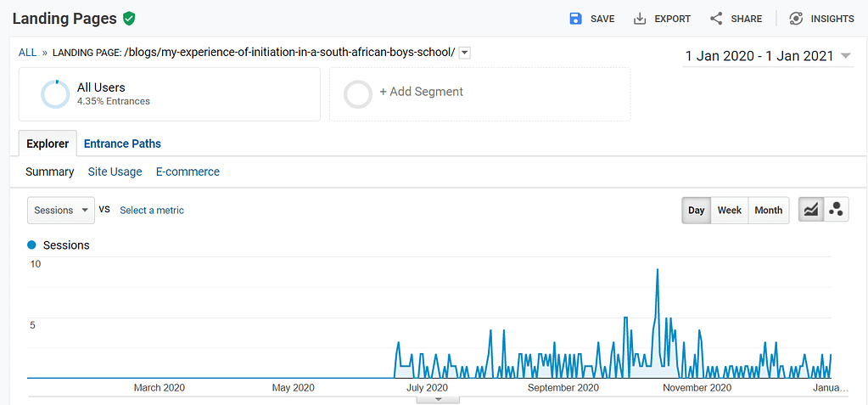The height and width of the screenshot is (405, 868).
Task: Click the ALL breadcrumb link
Action: tap(28, 53)
